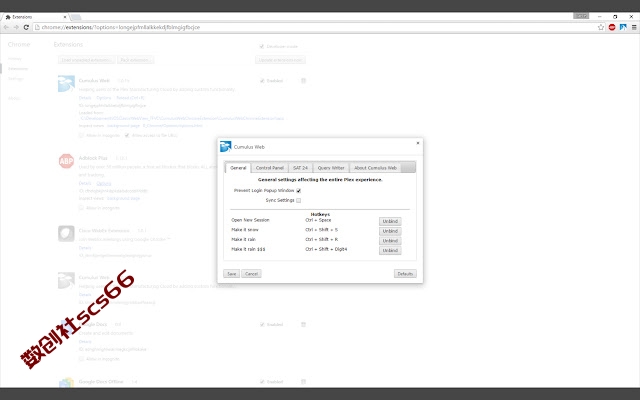This screenshot has width=640, height=400.
Task: Click the Adblock Plus ABP extension logo
Action: coord(66,161)
